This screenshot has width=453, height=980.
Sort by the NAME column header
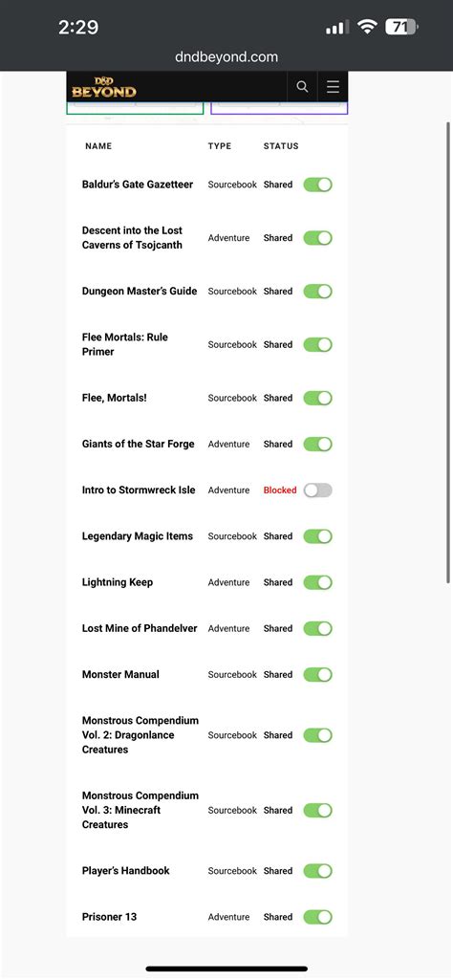click(x=98, y=146)
